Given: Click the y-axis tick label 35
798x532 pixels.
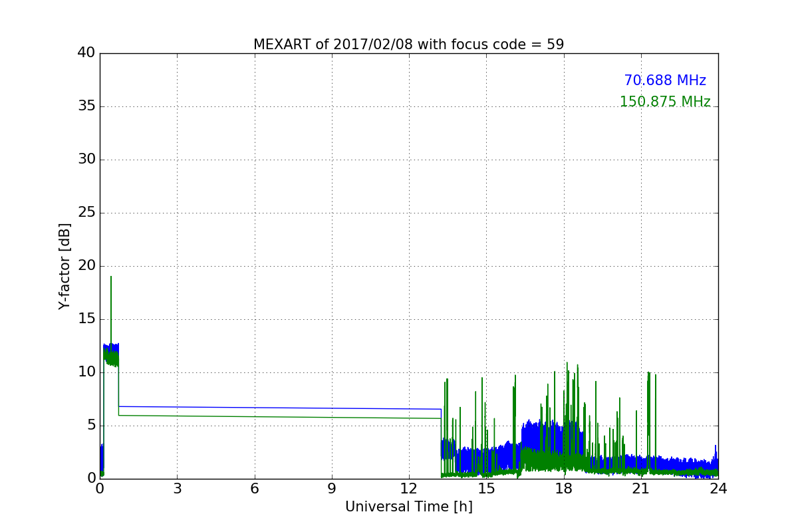Looking at the screenshot, I should click(x=86, y=106).
